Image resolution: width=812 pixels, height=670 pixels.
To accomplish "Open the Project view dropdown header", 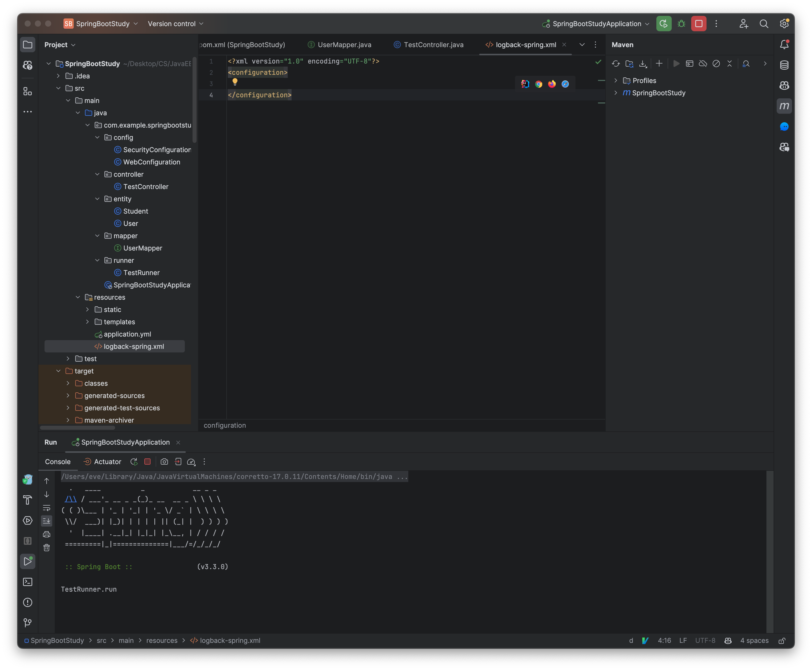I will pos(60,45).
